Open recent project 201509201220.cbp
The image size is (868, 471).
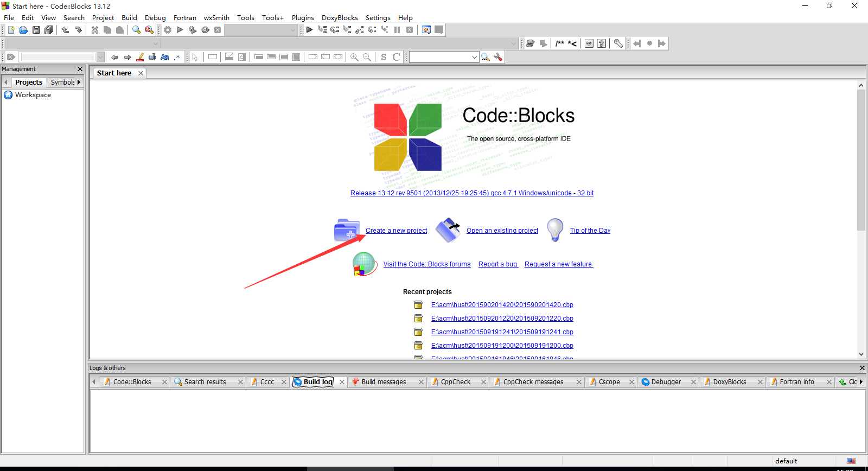point(502,318)
